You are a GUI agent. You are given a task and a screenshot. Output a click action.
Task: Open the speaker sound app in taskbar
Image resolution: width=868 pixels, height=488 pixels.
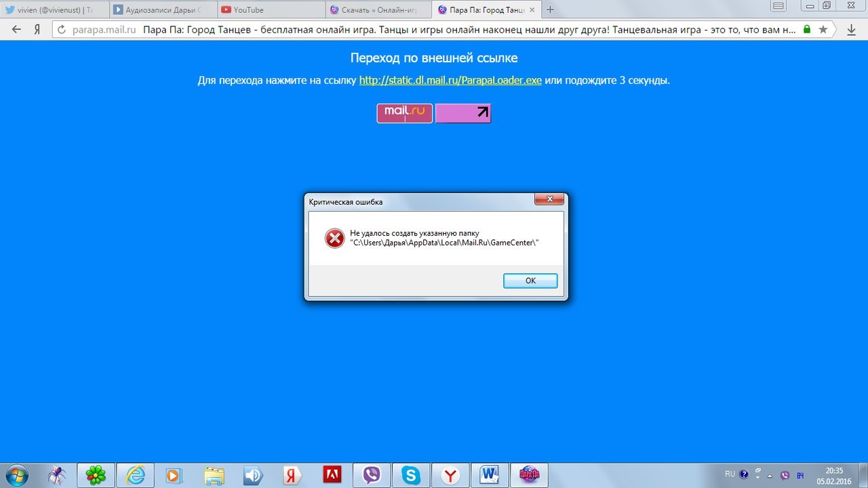tap(254, 475)
